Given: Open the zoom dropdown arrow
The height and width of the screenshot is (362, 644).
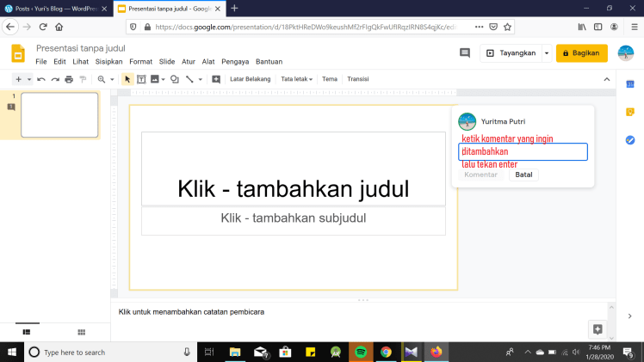Looking at the screenshot, I should (x=112, y=79).
